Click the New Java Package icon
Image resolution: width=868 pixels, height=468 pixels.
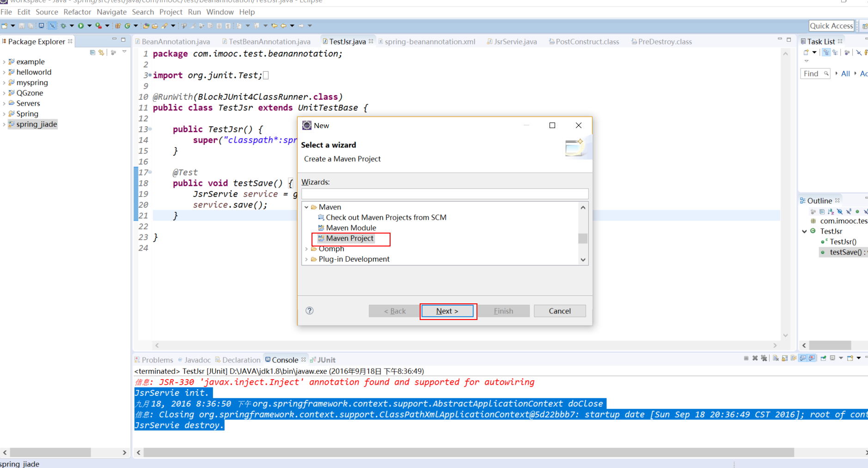[x=118, y=26]
